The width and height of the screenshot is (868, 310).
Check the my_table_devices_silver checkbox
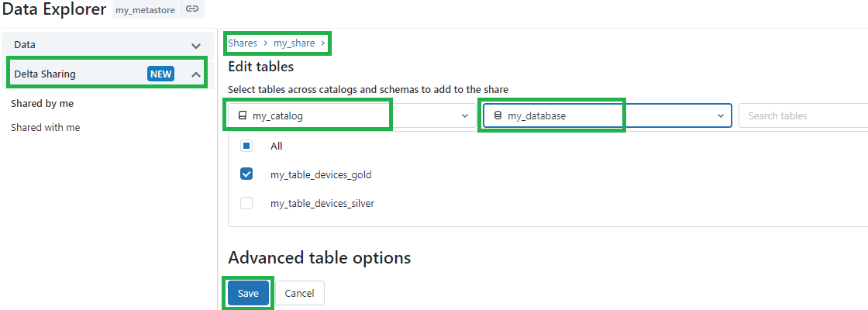click(x=246, y=203)
